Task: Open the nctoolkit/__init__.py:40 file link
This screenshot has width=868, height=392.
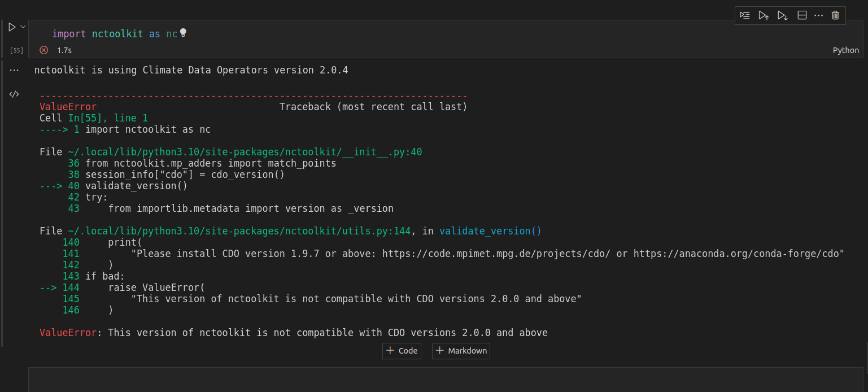Action: [x=245, y=152]
